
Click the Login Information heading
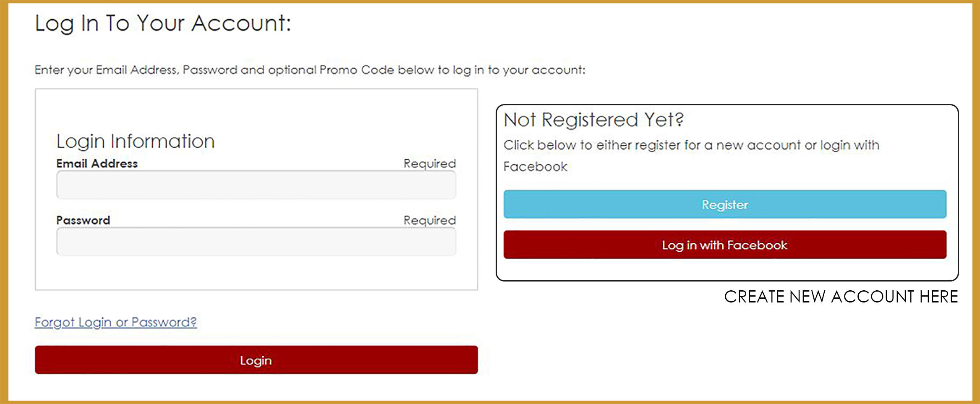pyautogui.click(x=136, y=141)
